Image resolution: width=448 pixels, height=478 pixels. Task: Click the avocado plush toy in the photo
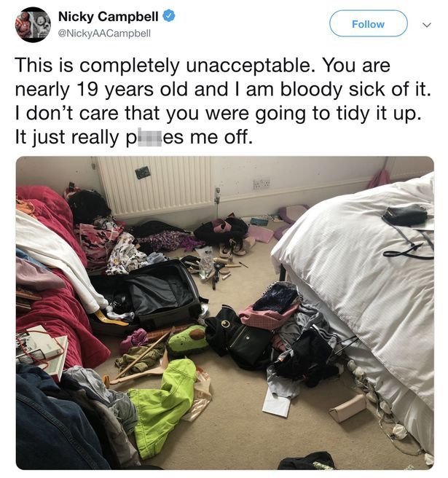pyautogui.click(x=189, y=340)
